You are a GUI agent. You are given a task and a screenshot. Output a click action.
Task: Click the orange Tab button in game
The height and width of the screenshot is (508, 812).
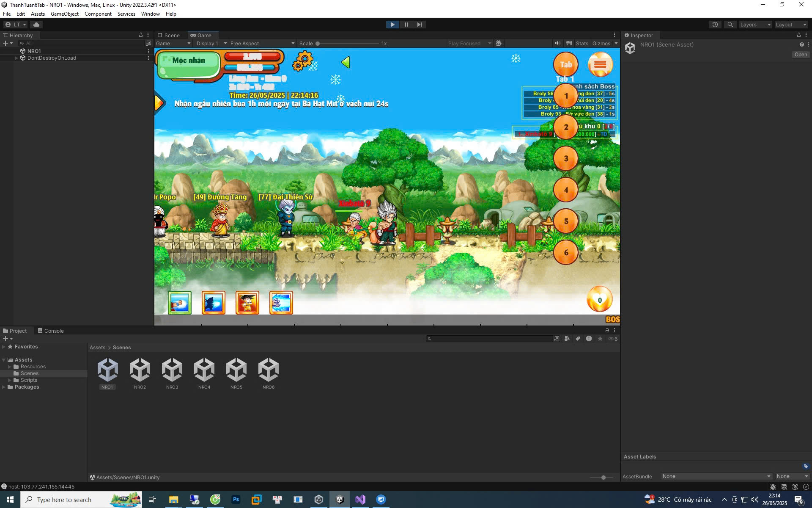(566, 64)
